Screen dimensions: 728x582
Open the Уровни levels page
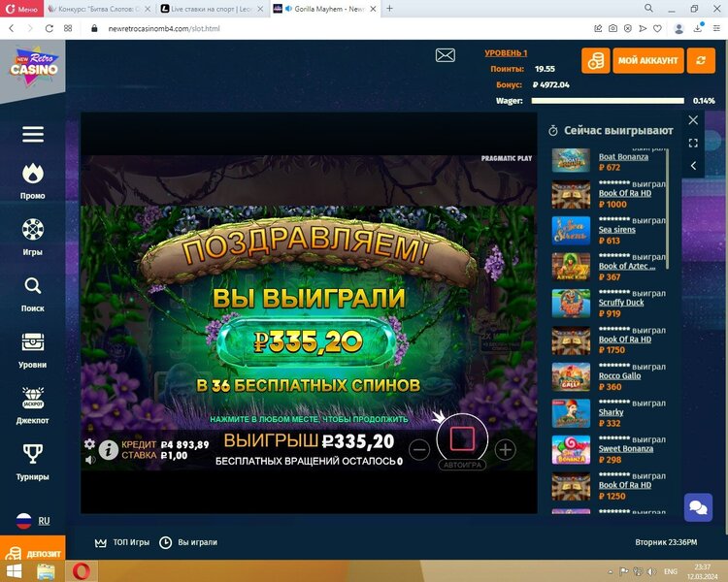point(32,350)
